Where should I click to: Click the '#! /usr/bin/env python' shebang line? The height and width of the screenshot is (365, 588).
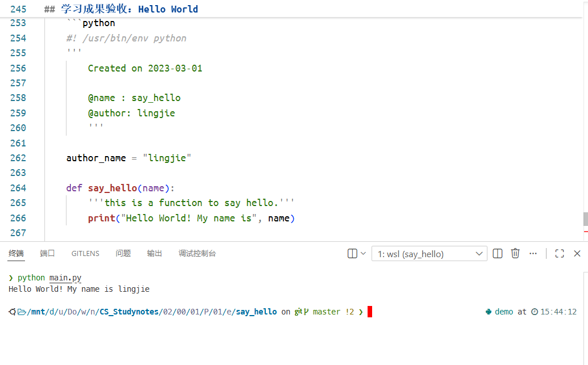(126, 38)
